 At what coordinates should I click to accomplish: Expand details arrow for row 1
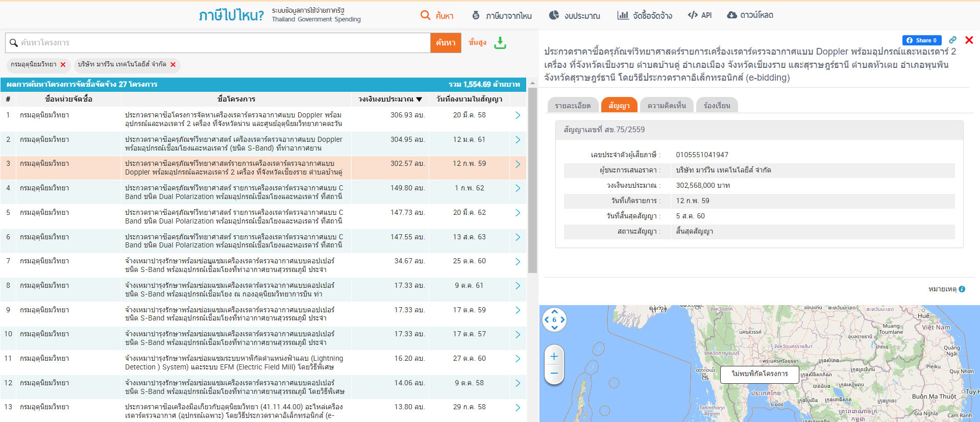click(518, 115)
